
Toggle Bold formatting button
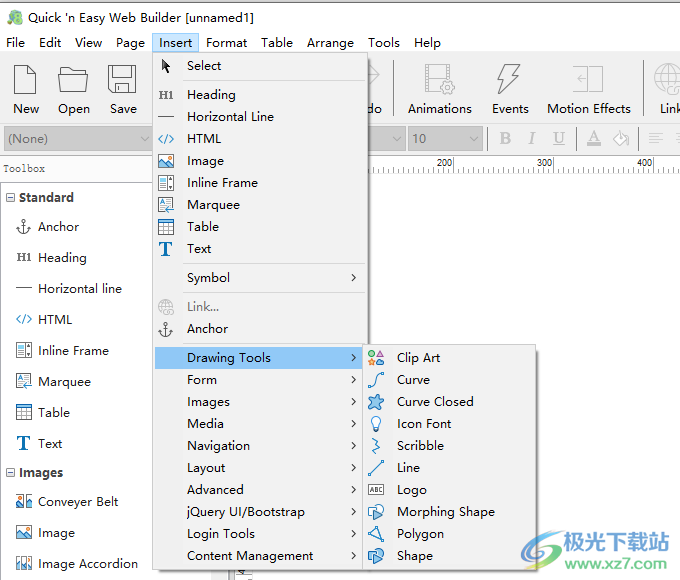(505, 138)
